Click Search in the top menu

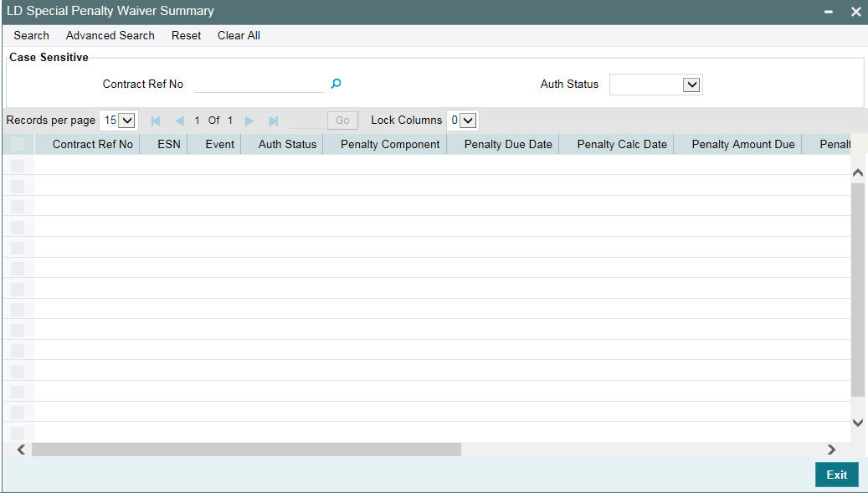click(x=31, y=35)
